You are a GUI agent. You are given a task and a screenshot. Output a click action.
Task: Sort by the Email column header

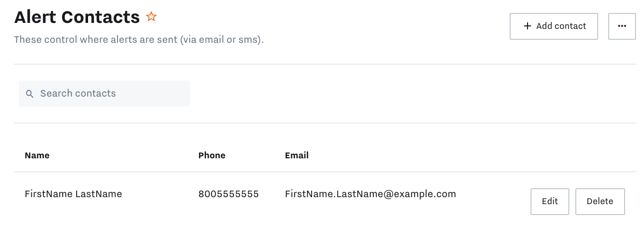(297, 155)
